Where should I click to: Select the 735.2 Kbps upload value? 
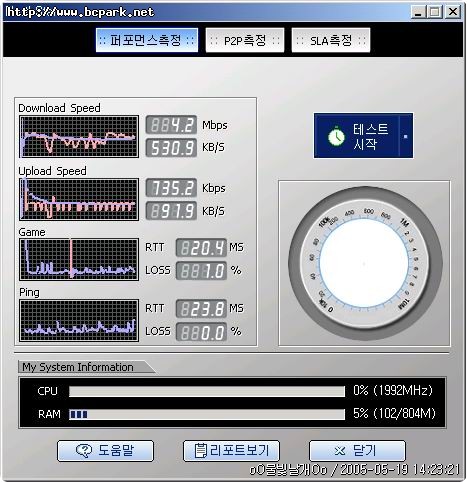[x=171, y=188]
